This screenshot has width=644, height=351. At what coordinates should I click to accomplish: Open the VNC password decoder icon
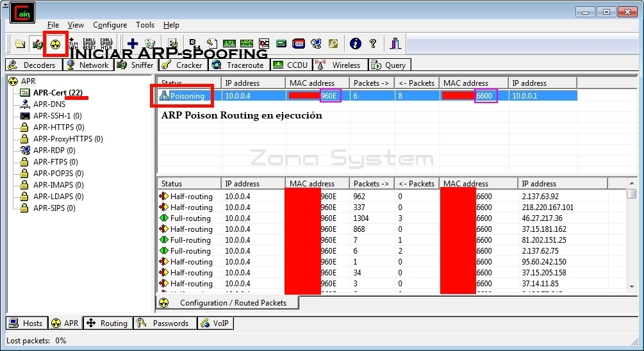[263, 43]
